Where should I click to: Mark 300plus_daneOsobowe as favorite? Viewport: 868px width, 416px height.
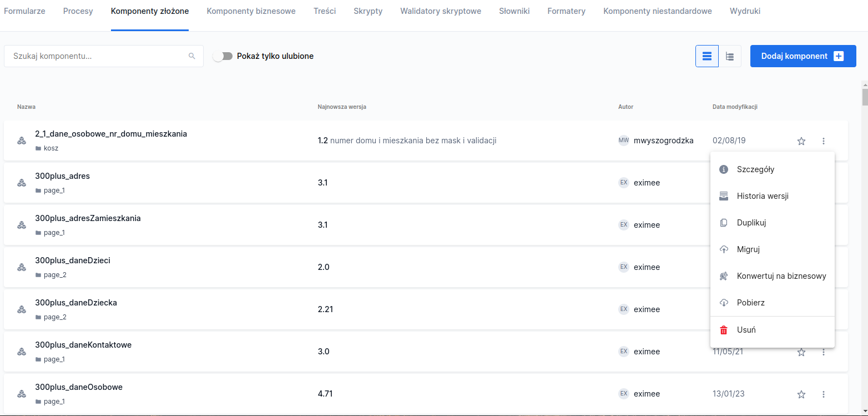tap(801, 394)
